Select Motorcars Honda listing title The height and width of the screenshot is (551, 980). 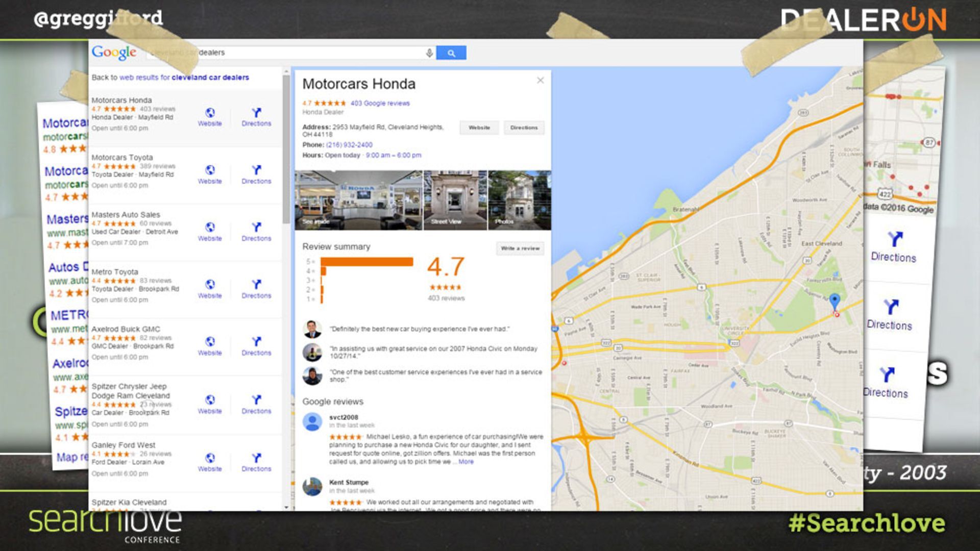[x=121, y=100]
